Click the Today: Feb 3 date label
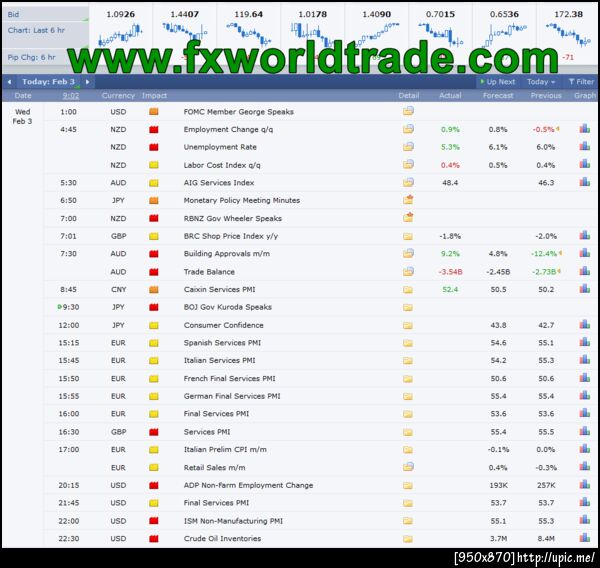 49,82
